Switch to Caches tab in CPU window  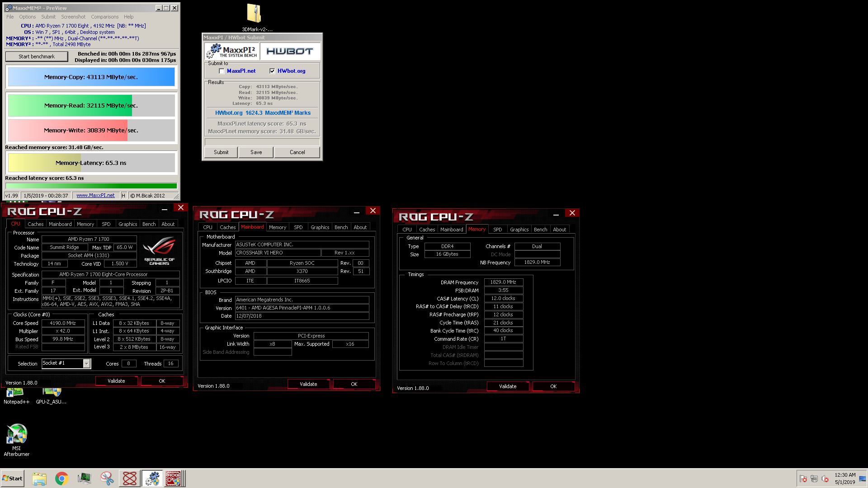(35, 224)
